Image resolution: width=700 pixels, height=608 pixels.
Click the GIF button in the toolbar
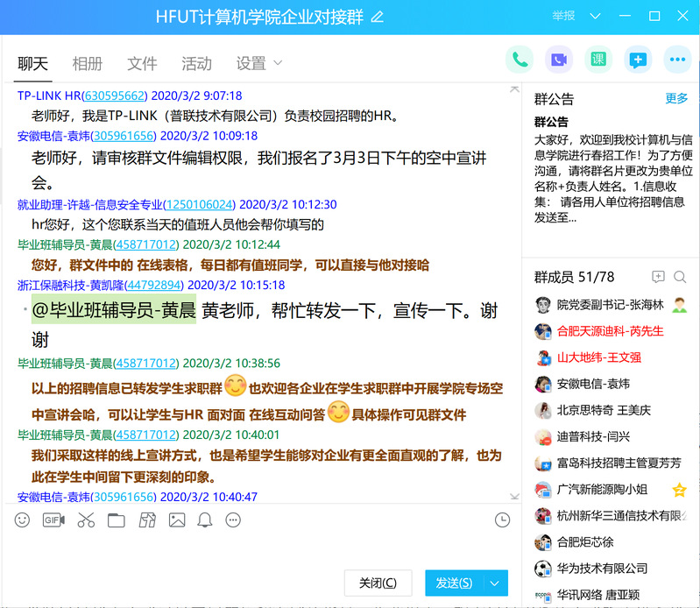53,520
